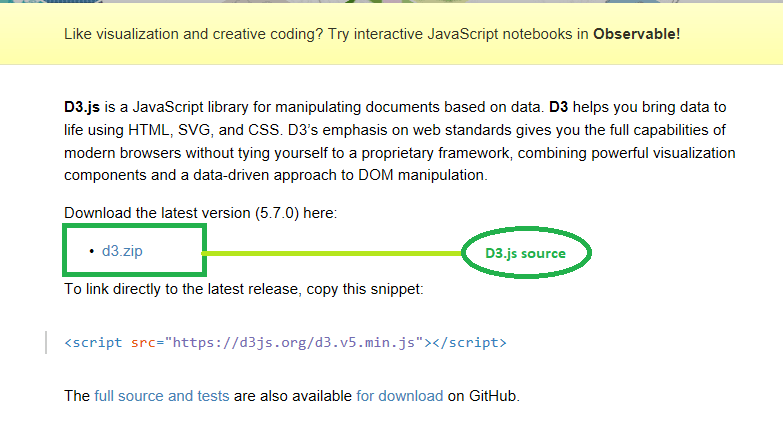Screen dimensions: 783x440
Task: Follow the 'for download' GitHub link
Action: click(x=399, y=396)
